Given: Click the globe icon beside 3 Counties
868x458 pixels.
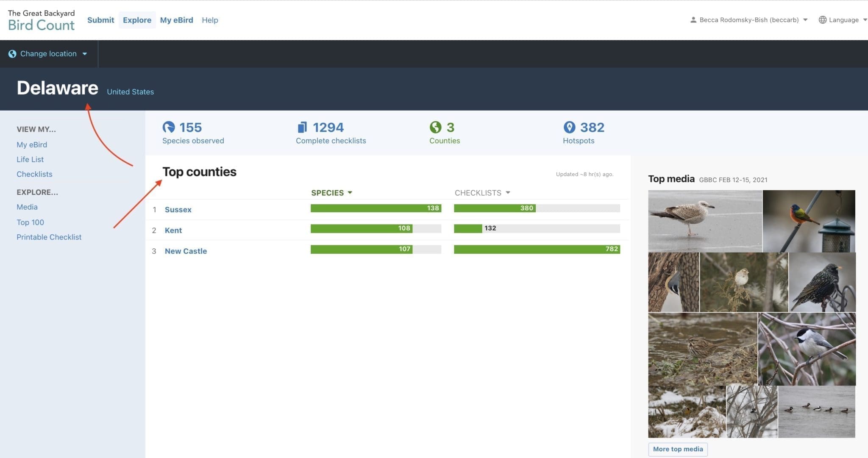Looking at the screenshot, I should tap(435, 127).
